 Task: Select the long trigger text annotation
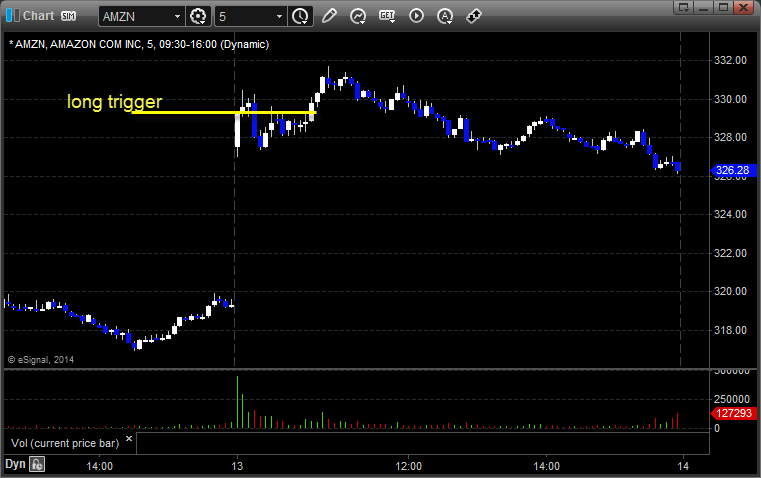click(x=114, y=101)
